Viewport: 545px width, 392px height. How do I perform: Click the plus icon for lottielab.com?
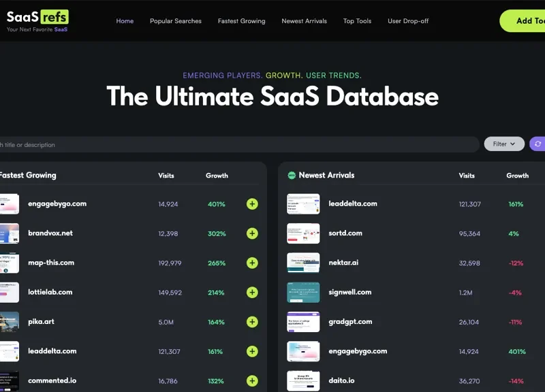[252, 293]
